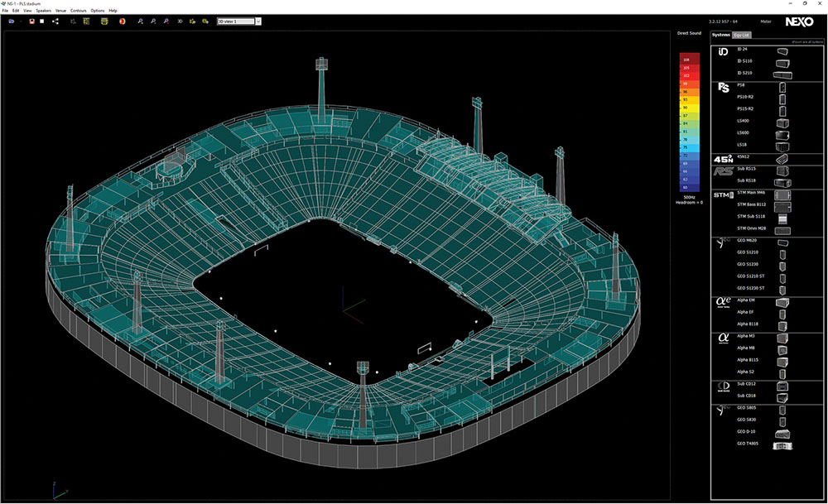Click the open project folder icon
The height and width of the screenshot is (504, 828).
pos(11,22)
